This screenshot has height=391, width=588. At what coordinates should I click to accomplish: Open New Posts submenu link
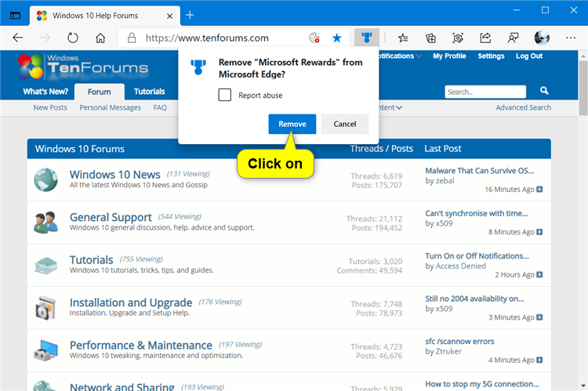click(50, 107)
